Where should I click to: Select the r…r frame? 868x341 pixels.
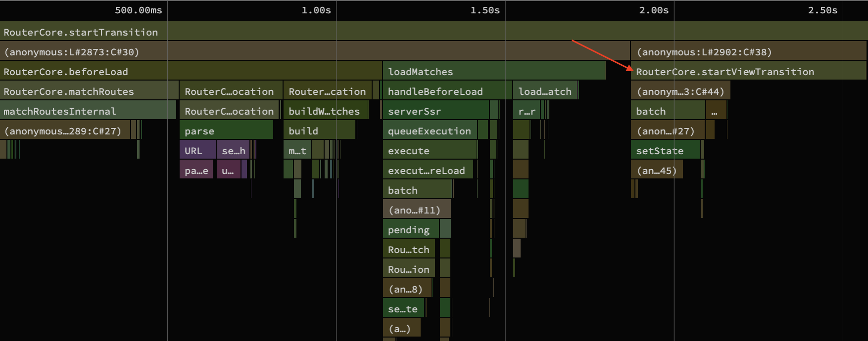[527, 111]
